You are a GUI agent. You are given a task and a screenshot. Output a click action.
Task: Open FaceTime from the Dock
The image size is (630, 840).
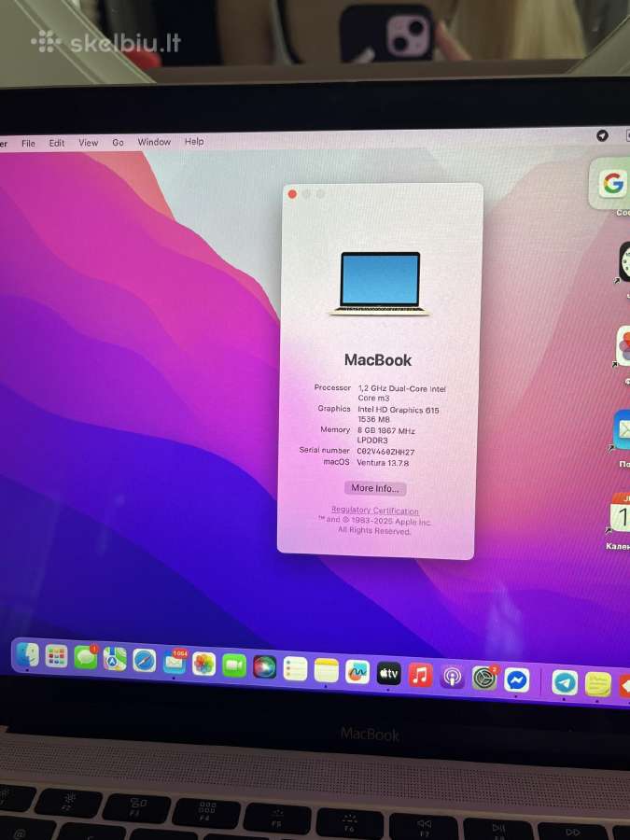click(234, 665)
